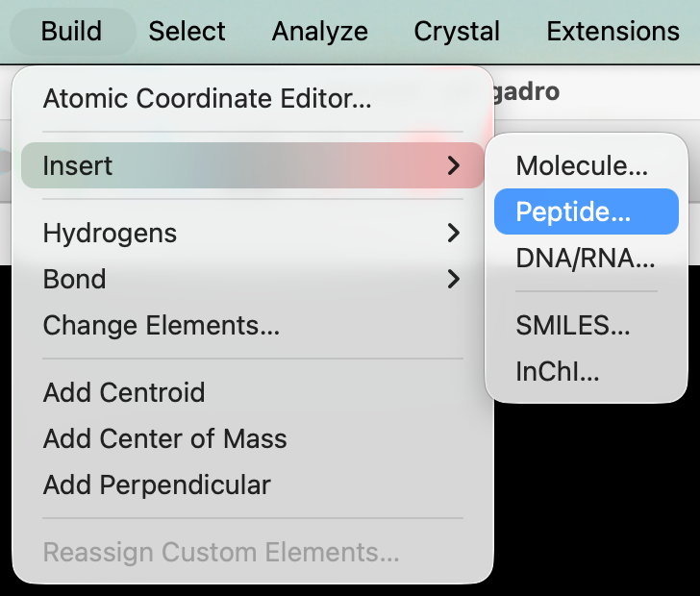700x596 pixels.
Task: Click Reassign Custom Elements item
Action: point(221,553)
